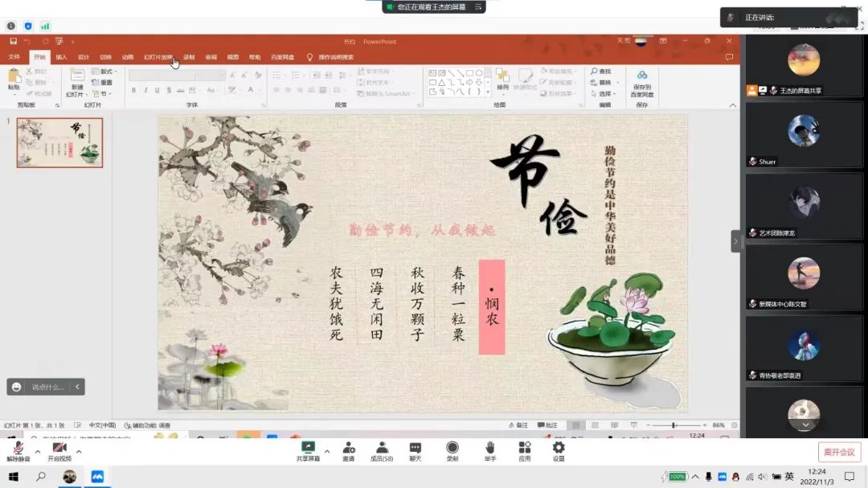The image size is (868, 488).
Task: Open the 应用 apps icon
Action: [x=524, y=448]
